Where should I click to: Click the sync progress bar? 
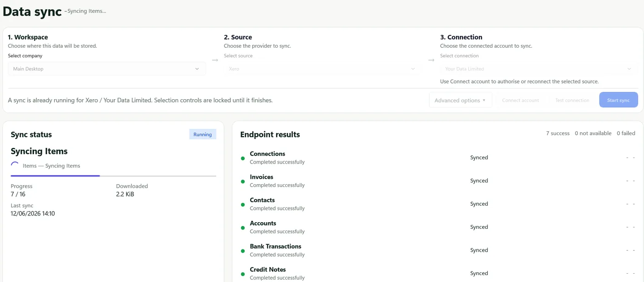[113, 176]
